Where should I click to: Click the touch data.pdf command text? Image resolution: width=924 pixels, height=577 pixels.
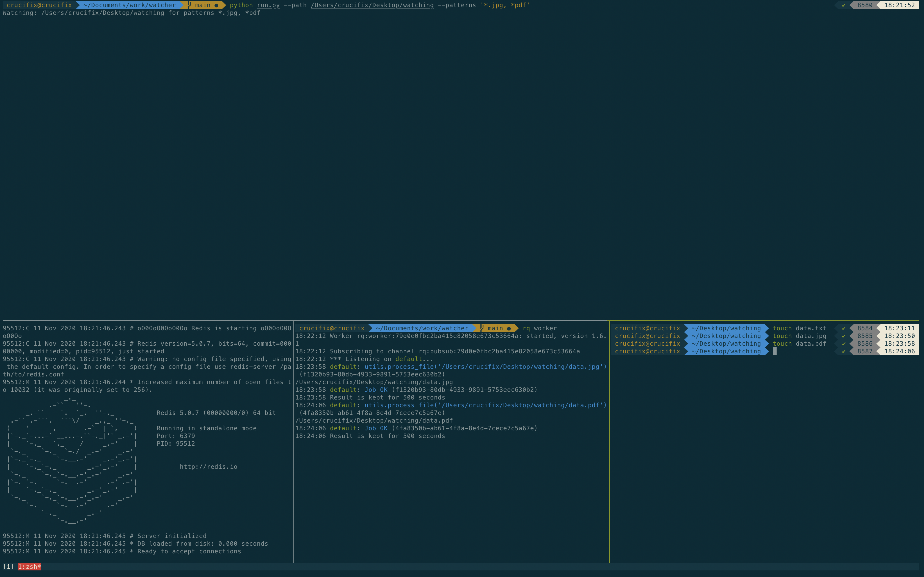[x=799, y=344]
